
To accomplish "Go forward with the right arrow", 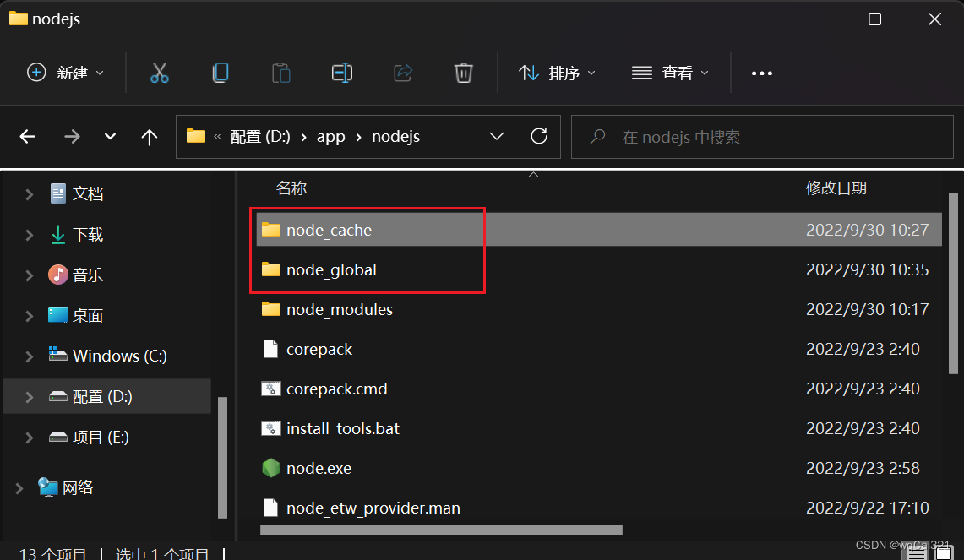I will (x=72, y=137).
